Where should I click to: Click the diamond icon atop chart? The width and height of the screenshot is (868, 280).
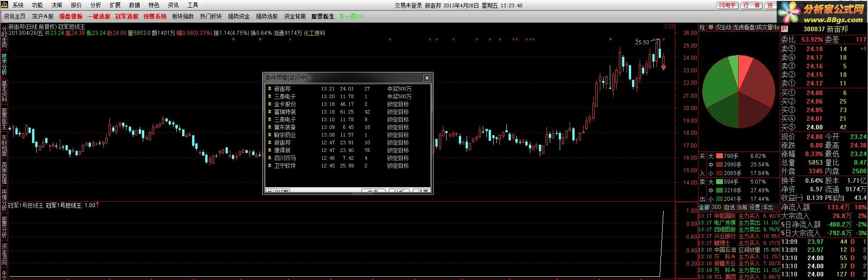click(665, 26)
